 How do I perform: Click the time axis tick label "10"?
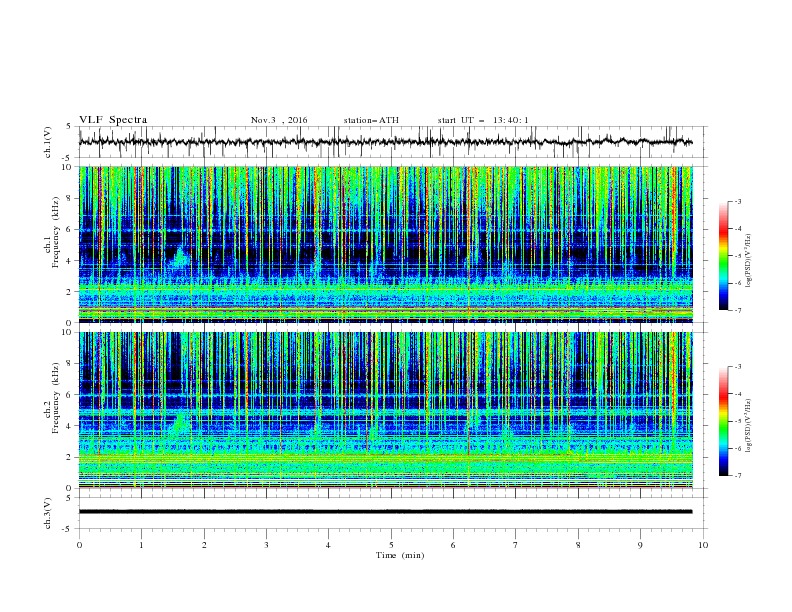pos(703,545)
